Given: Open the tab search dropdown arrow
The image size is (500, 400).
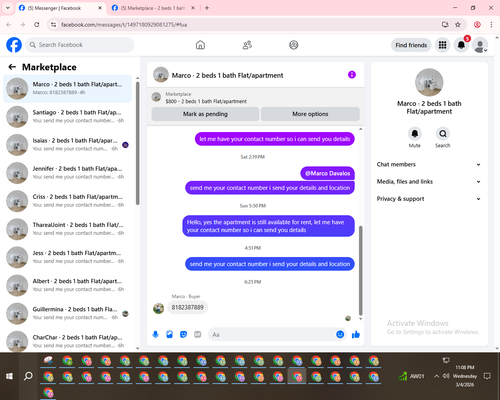Looking at the screenshot, I should click(x=8, y=8).
